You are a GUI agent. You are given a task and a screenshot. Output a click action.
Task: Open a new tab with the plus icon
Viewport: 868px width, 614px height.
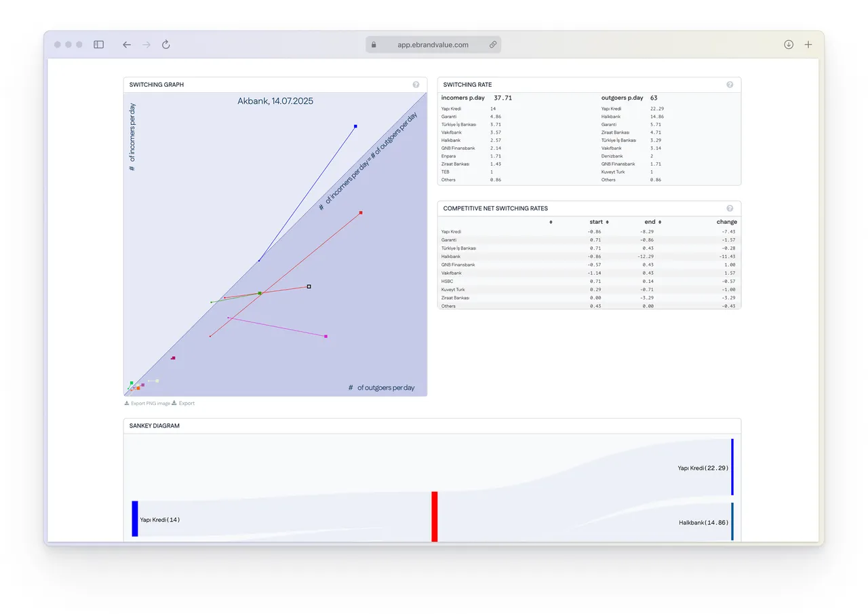[x=808, y=45]
